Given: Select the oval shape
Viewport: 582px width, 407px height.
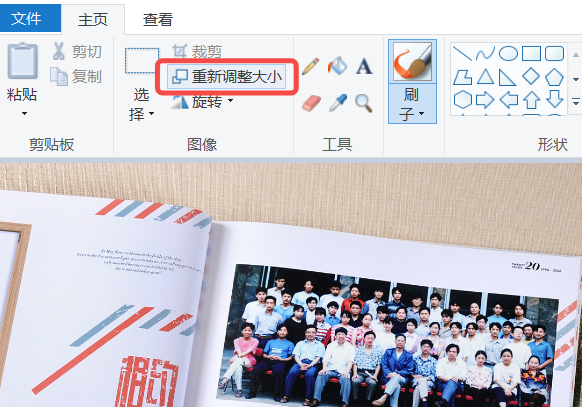Looking at the screenshot, I should (x=508, y=53).
